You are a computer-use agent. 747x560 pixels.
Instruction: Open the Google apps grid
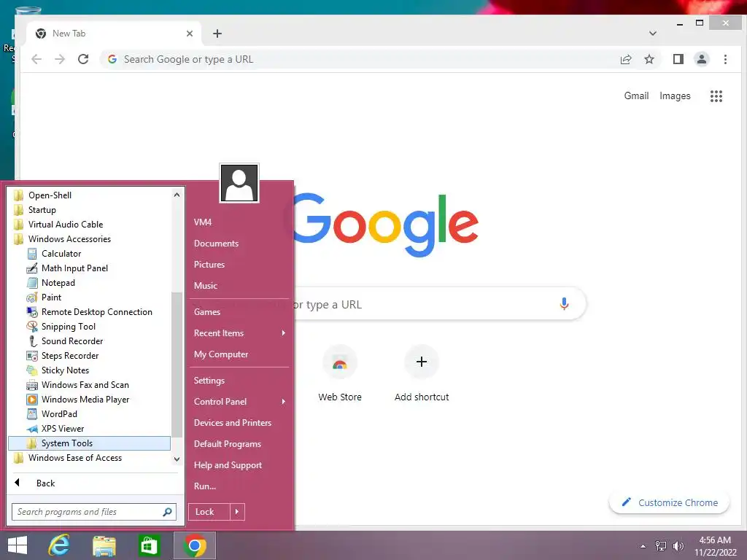click(x=716, y=96)
